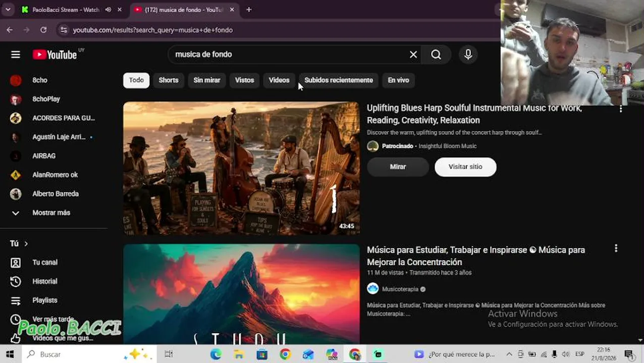Open options menu for Uplifting Blues Harp ad
Viewport: 644px width, 363px height.
pos(621,108)
